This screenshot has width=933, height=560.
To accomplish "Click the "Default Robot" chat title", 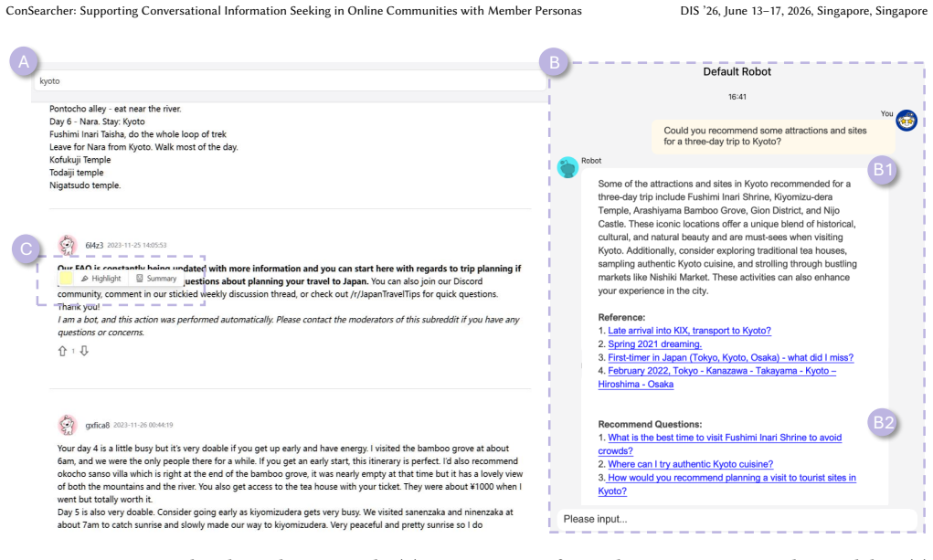I will click(x=737, y=72).
